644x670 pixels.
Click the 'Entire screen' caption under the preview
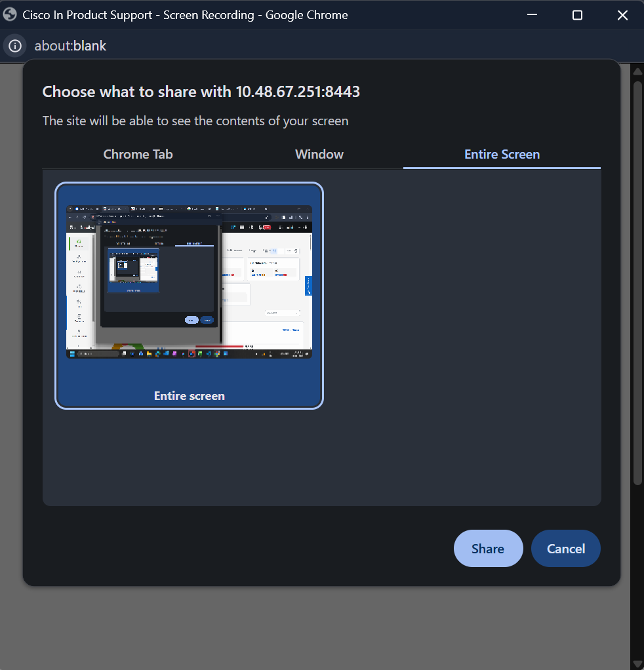click(x=189, y=396)
